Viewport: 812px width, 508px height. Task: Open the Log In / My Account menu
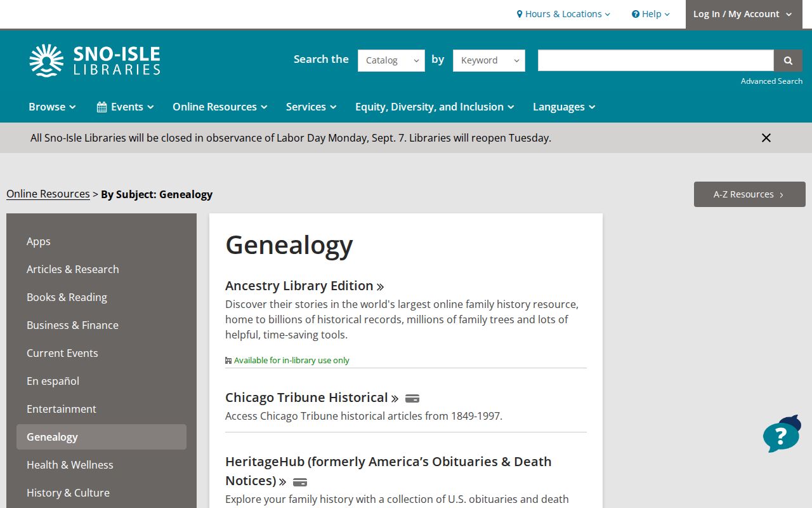pos(743,14)
